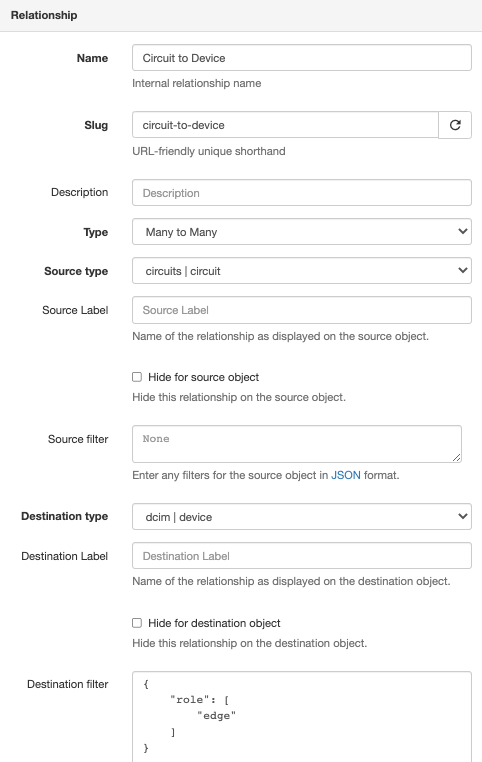Click the 'Relationship' panel heading
Image resolution: width=482 pixels, height=762 pixels.
[x=44, y=15]
